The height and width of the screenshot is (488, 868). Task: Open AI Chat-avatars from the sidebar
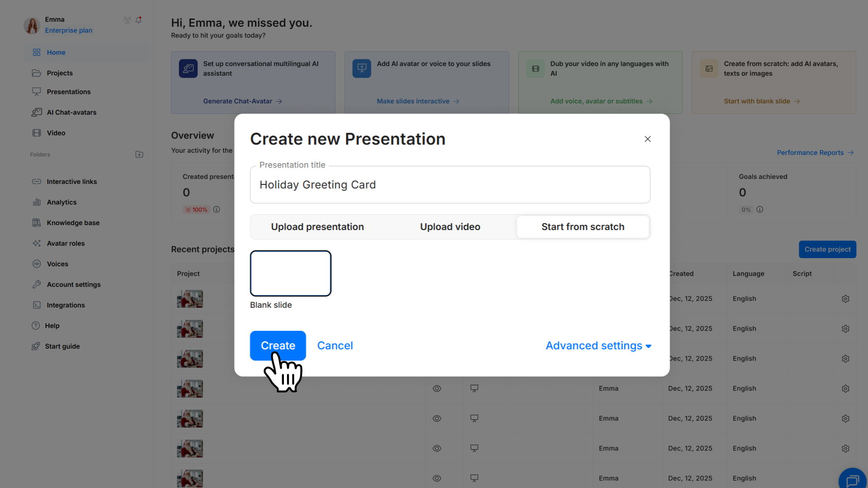click(x=71, y=113)
